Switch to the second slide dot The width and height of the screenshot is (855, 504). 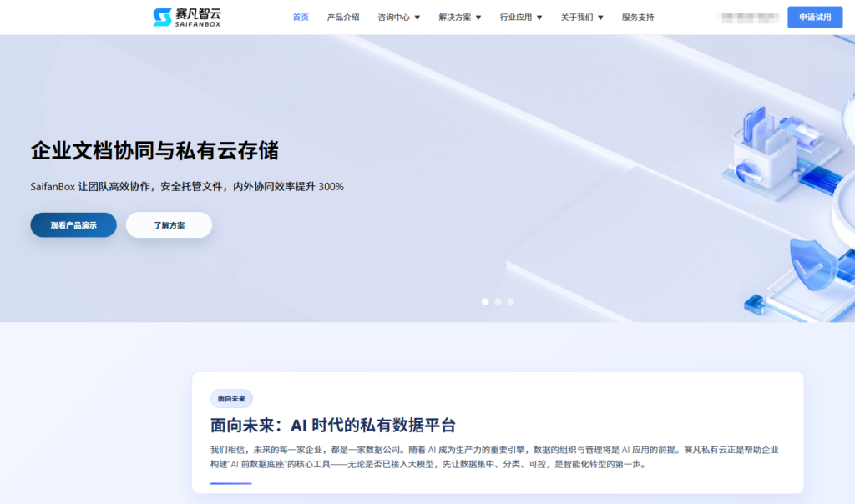click(x=498, y=302)
